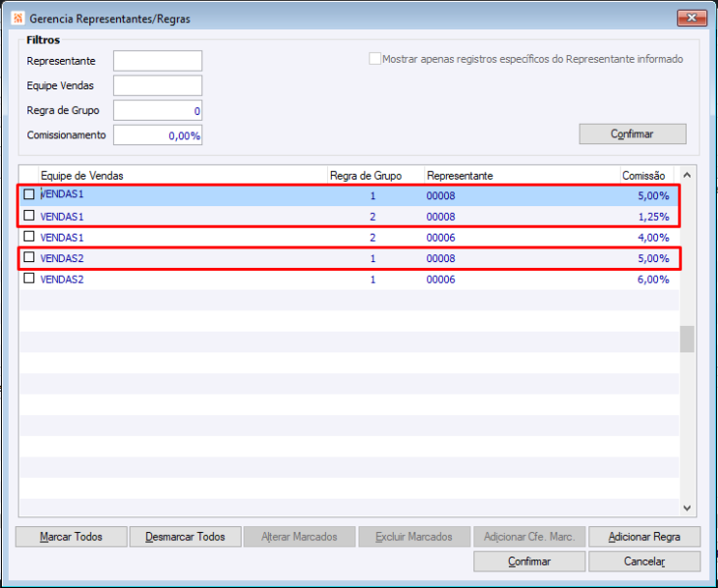Sort by Representante column header

[522, 176]
